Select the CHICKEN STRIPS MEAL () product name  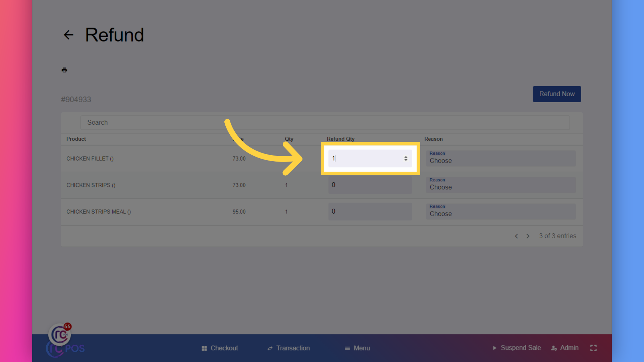point(99,212)
